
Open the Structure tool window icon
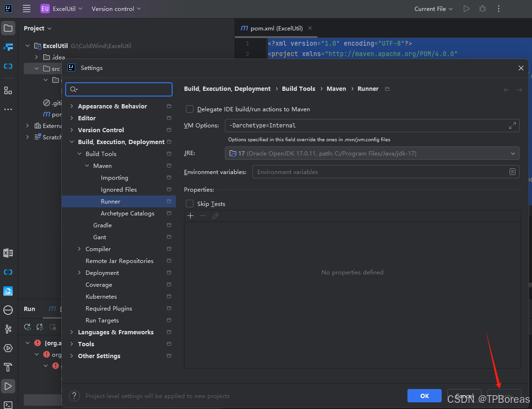[8, 91]
